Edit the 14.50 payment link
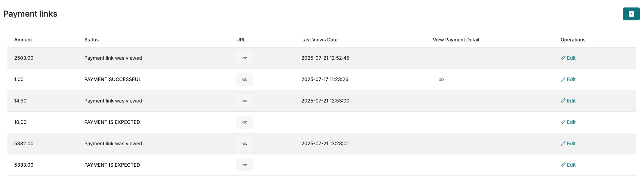The height and width of the screenshot is (186, 644). click(568, 101)
